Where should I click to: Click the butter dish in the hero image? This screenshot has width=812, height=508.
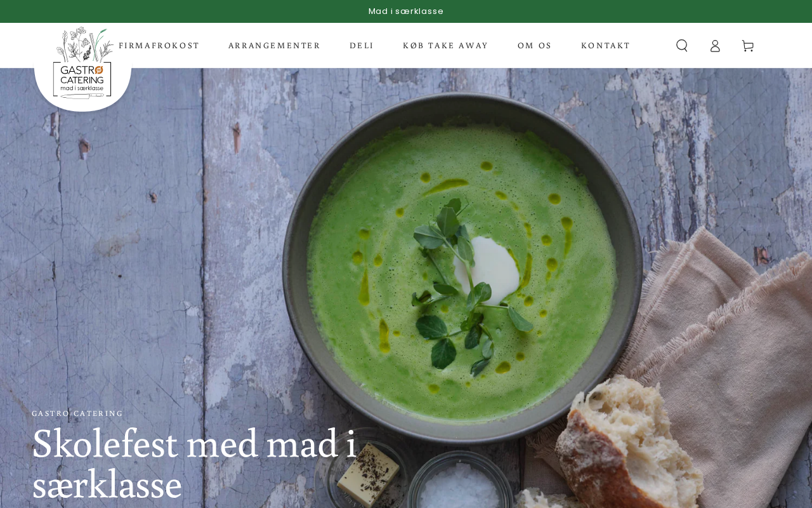click(x=367, y=473)
